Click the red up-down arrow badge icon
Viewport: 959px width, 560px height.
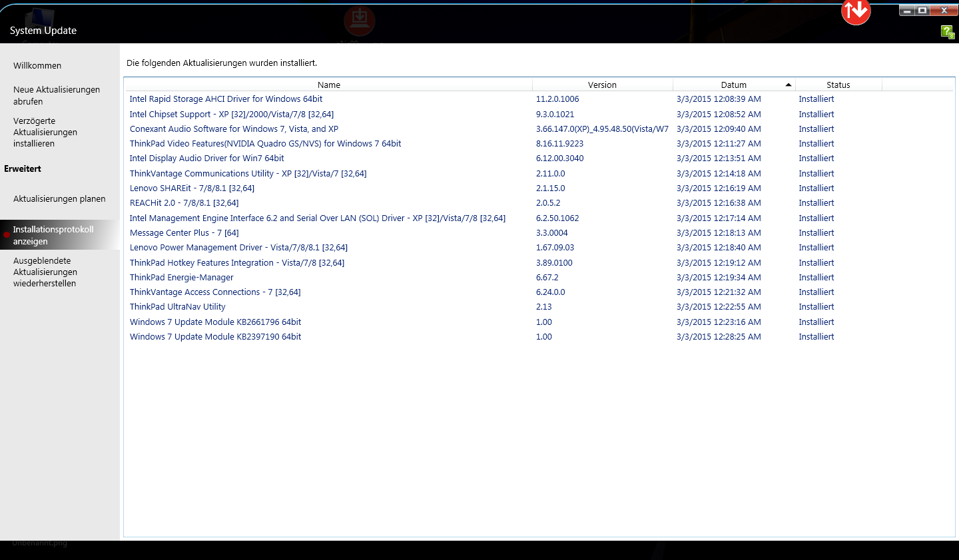tap(856, 11)
